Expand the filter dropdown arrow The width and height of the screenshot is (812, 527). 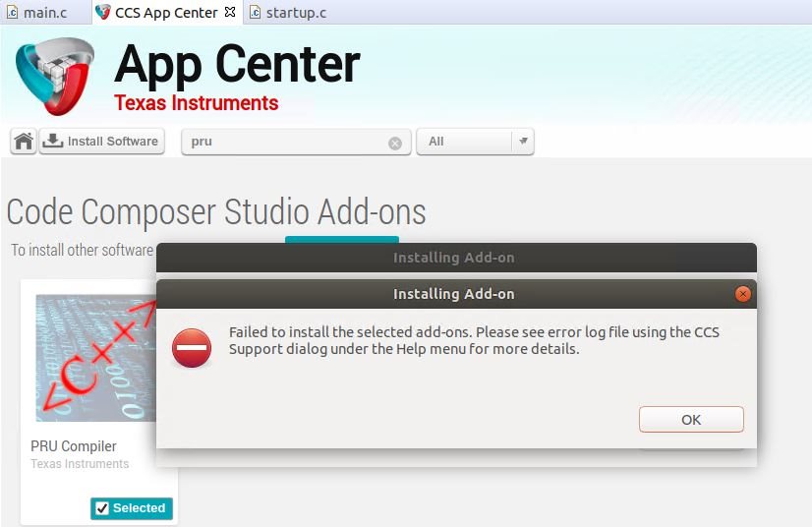click(x=523, y=141)
